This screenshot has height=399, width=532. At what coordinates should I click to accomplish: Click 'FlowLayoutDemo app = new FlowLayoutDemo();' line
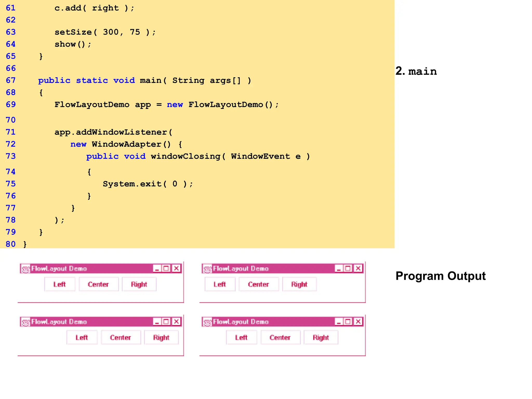167,105
